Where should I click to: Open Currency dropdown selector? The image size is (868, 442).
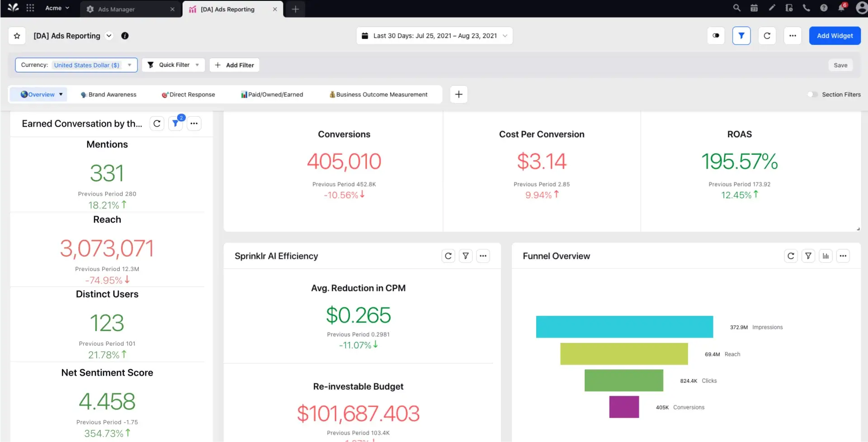(76, 65)
